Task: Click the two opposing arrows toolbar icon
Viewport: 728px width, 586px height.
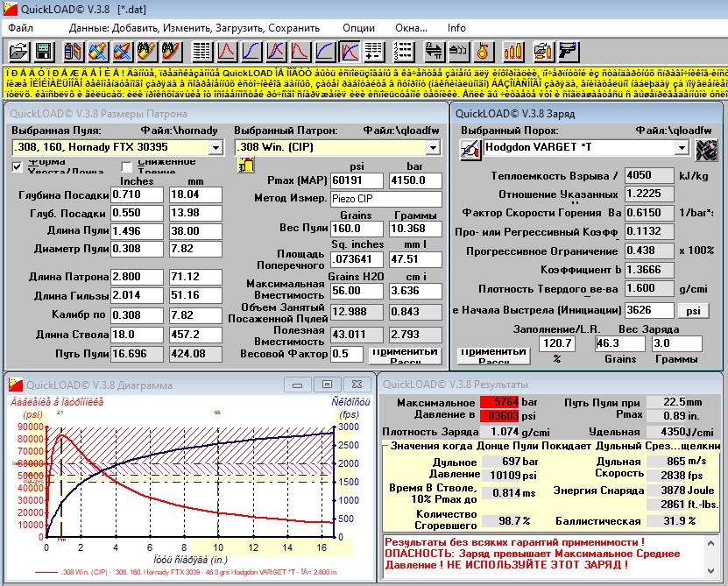Action: coord(434,51)
